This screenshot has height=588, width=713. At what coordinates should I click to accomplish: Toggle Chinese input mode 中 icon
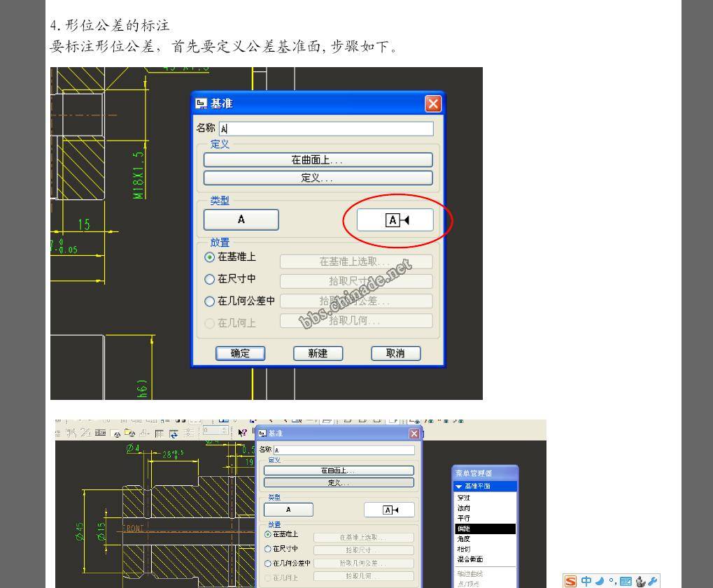[x=586, y=581]
